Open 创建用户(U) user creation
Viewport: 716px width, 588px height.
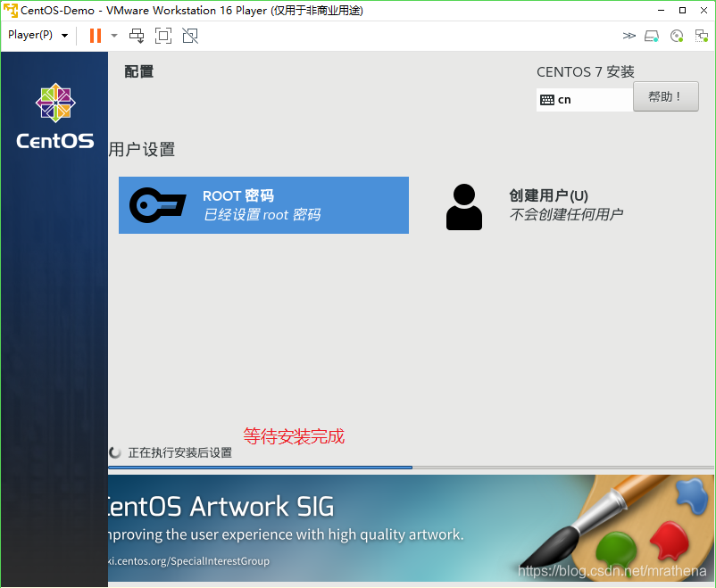point(548,195)
